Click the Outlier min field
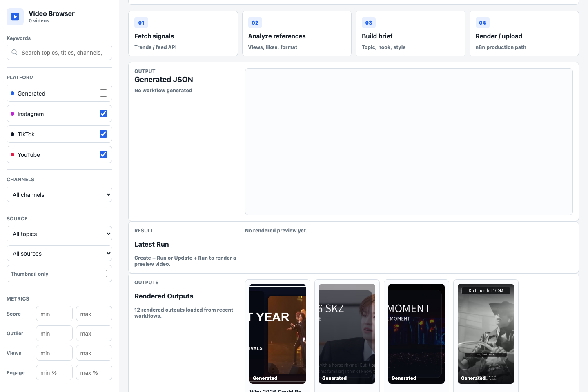588x392 pixels. (x=54, y=333)
